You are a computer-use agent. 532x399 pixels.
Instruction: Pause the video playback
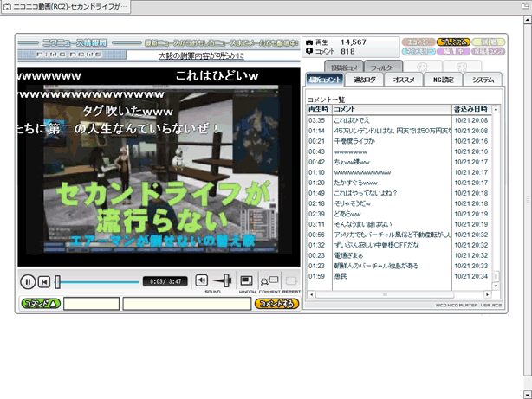(x=28, y=281)
